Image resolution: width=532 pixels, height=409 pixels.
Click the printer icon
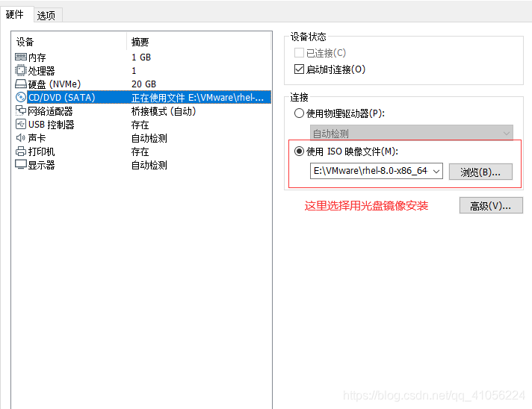[21, 152]
